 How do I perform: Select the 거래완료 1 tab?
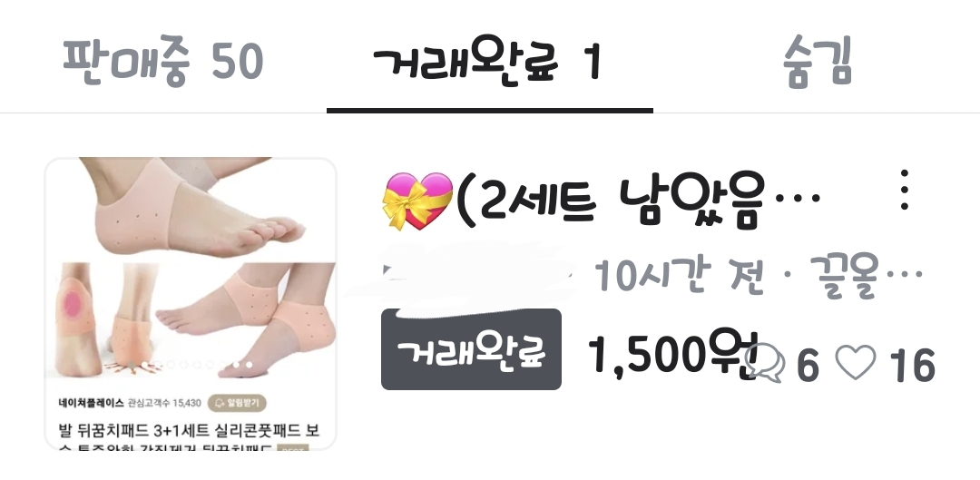point(487,62)
